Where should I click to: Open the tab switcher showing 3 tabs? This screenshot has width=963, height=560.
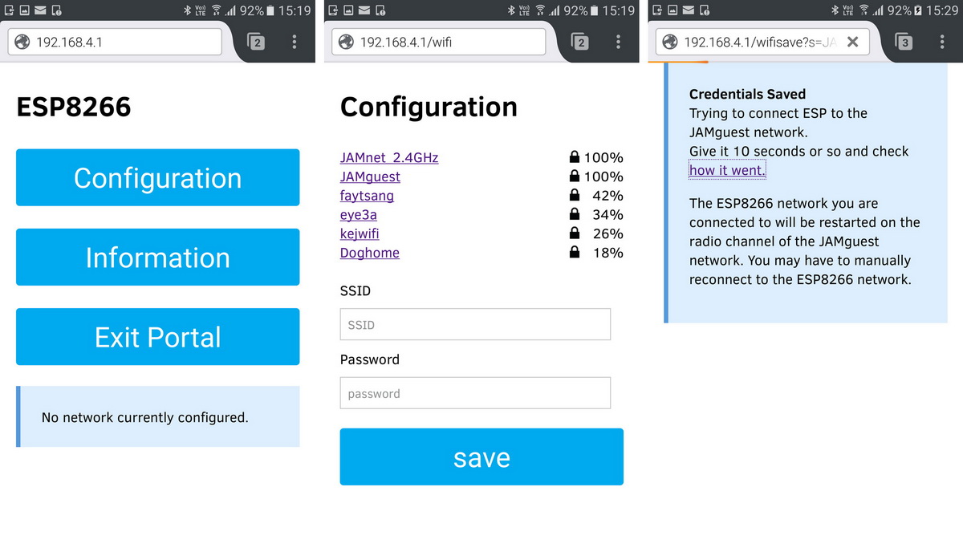click(x=904, y=42)
